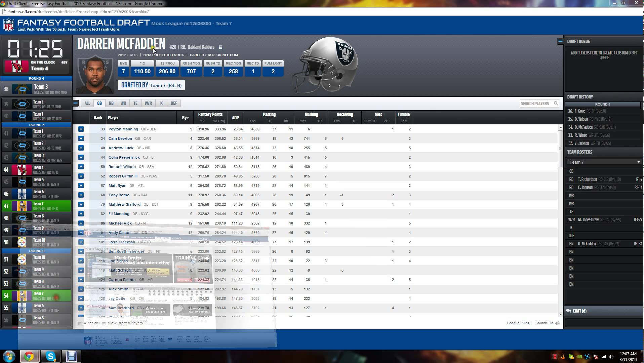Check View Drafted Players box
This screenshot has width=644, height=363.
(x=104, y=324)
